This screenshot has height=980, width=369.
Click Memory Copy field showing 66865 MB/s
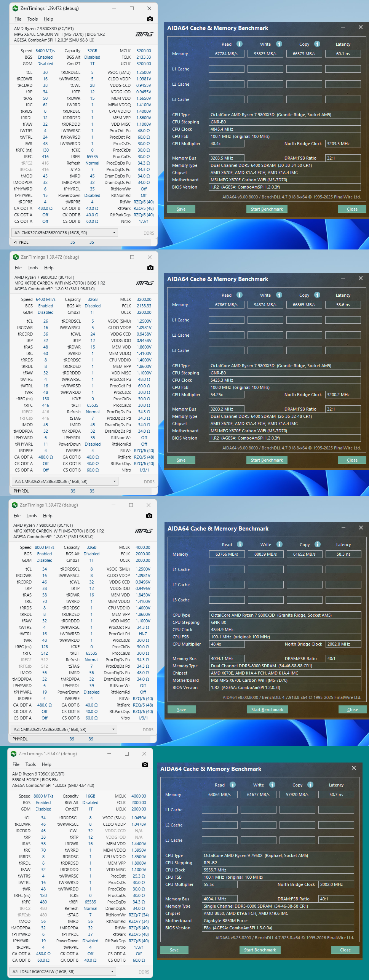point(304,305)
